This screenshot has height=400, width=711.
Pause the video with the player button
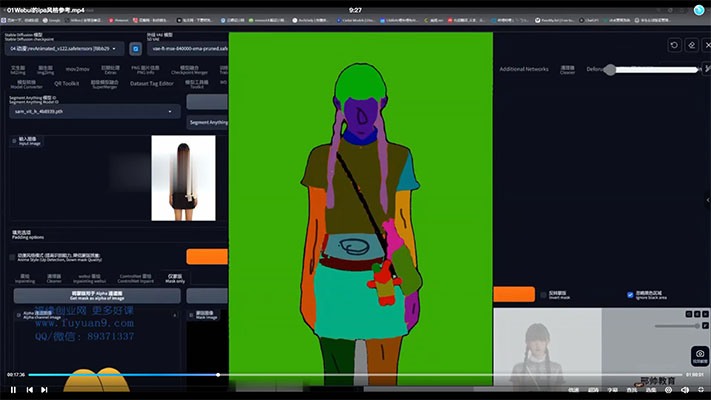coord(11,389)
